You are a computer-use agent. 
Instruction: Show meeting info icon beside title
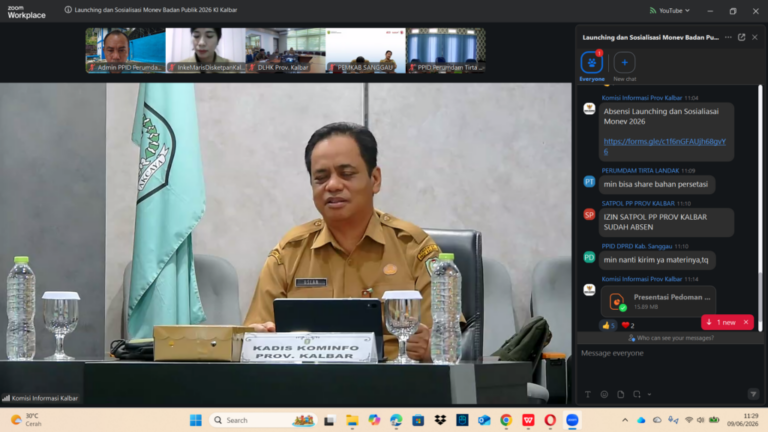click(x=68, y=10)
